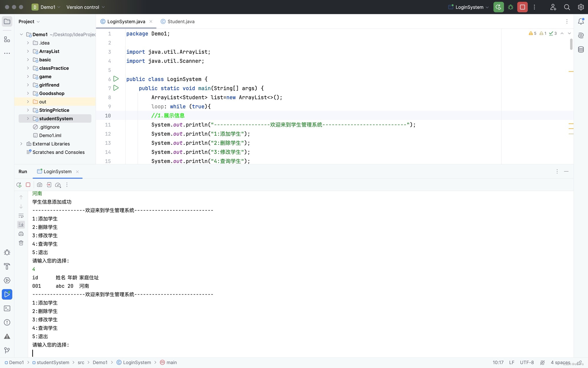Stop process in the Run panel toolbar
The image size is (588, 368).
pos(28,185)
